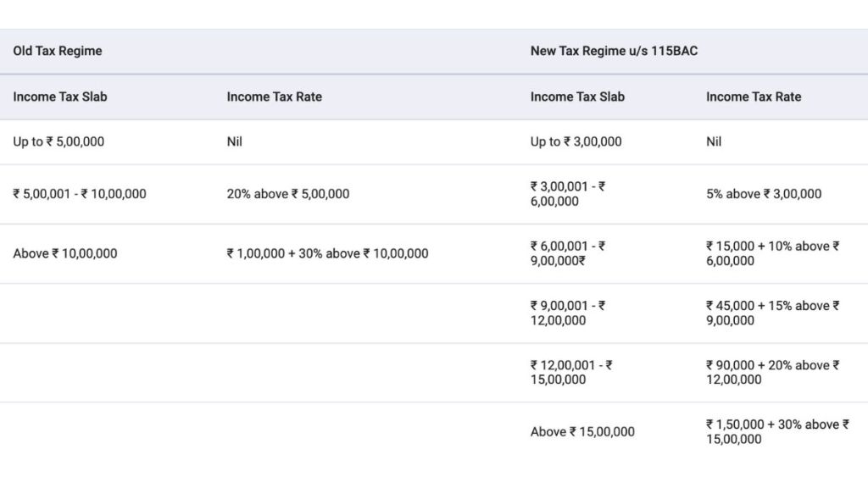This screenshot has width=868, height=488.
Task: Click the '₹ 9,00,001 - ₹ 12,00,000' slab
Action: [x=568, y=313]
